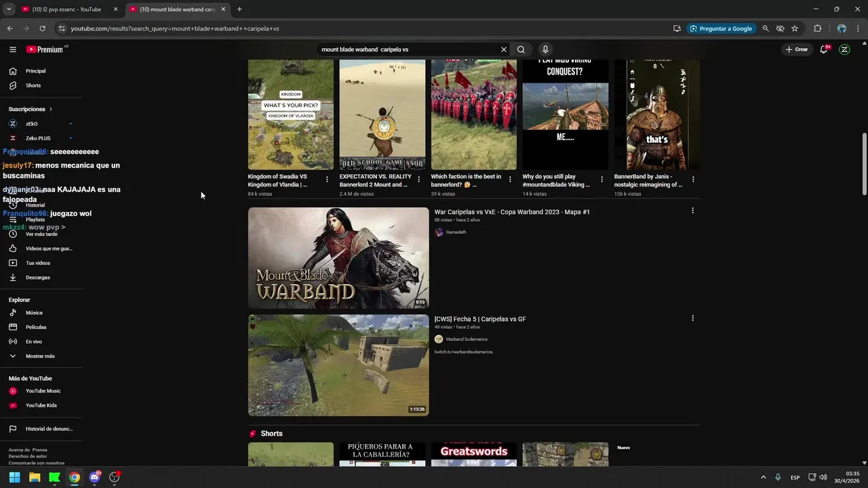Play the Which faction is best short

[x=474, y=115]
